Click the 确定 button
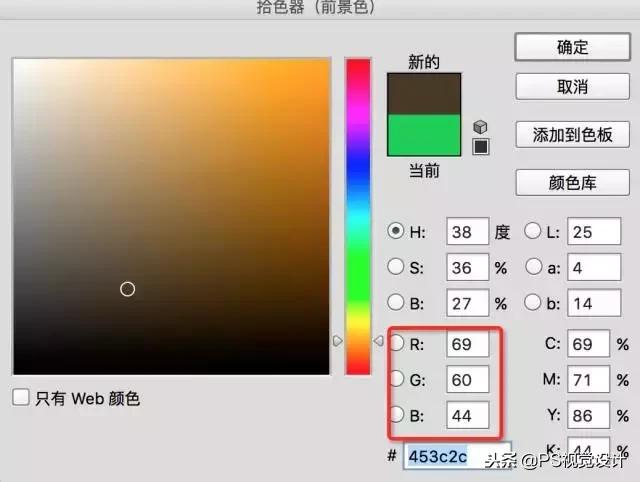 pos(573,47)
